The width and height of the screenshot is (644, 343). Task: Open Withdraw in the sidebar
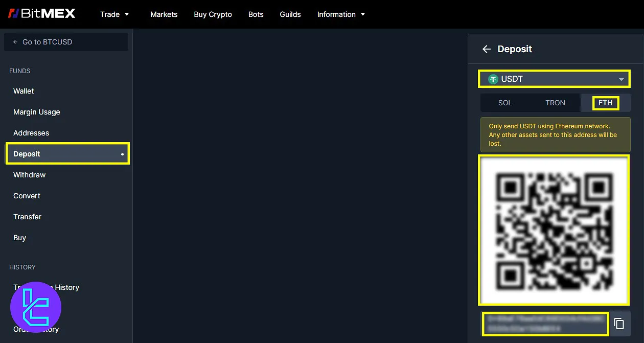click(29, 175)
